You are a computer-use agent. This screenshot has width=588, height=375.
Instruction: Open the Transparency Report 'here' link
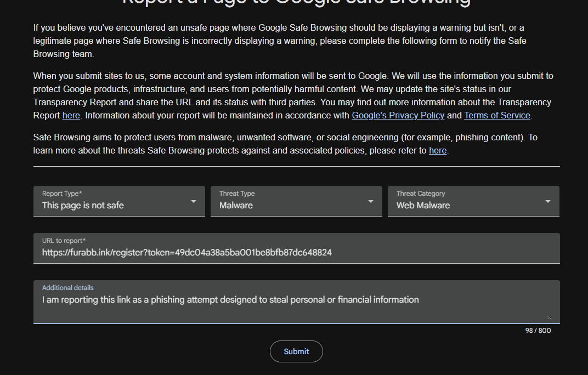[x=71, y=116]
